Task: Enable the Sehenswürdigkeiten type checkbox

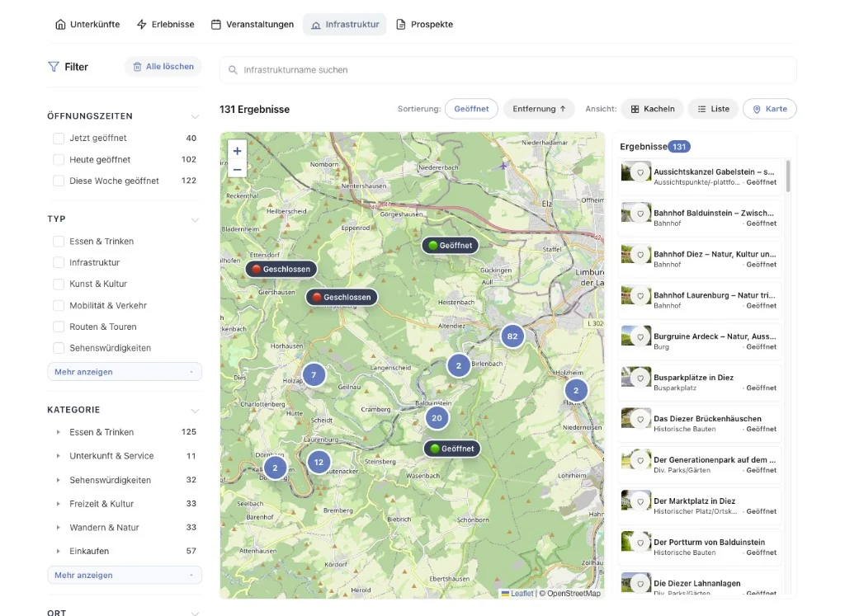Action: [x=59, y=348]
